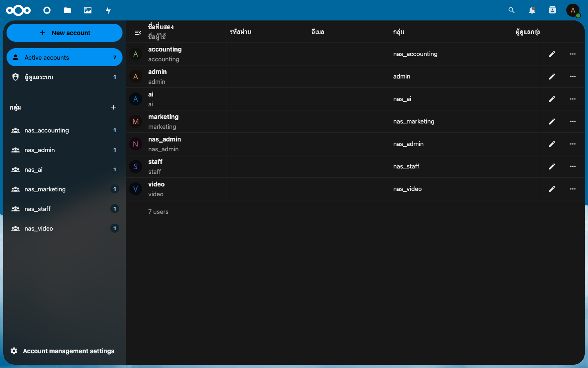This screenshot has height=368, width=588.
Task: Open the Photos app icon
Action: click(88, 10)
